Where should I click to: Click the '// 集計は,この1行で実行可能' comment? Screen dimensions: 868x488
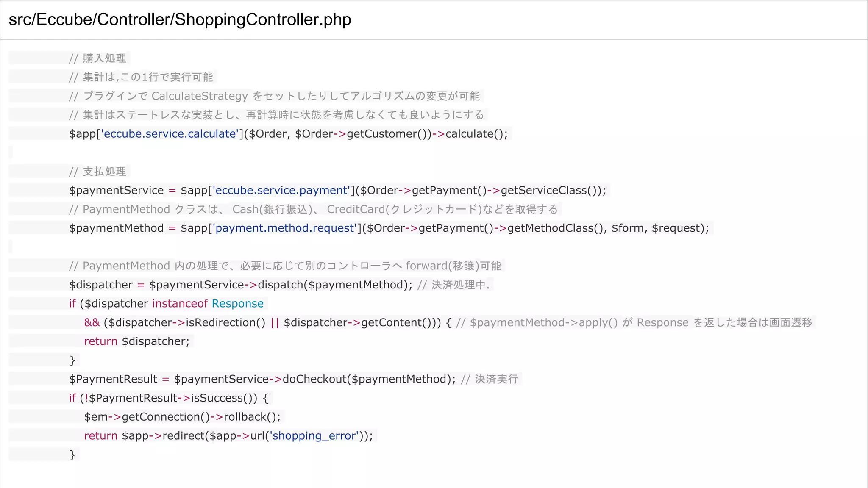click(x=141, y=77)
